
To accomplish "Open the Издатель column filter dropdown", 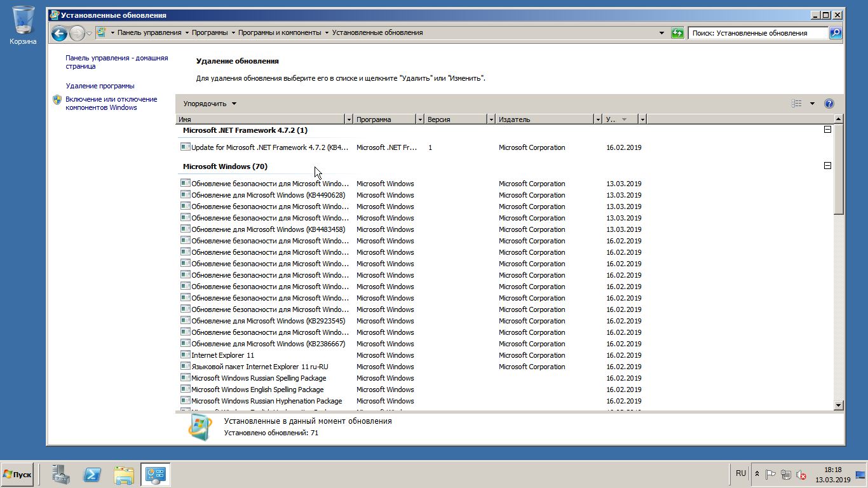I will [x=598, y=119].
